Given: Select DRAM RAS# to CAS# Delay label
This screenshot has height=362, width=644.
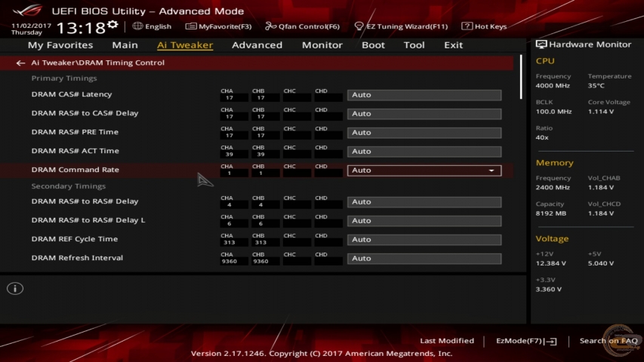Looking at the screenshot, I should click(85, 113).
